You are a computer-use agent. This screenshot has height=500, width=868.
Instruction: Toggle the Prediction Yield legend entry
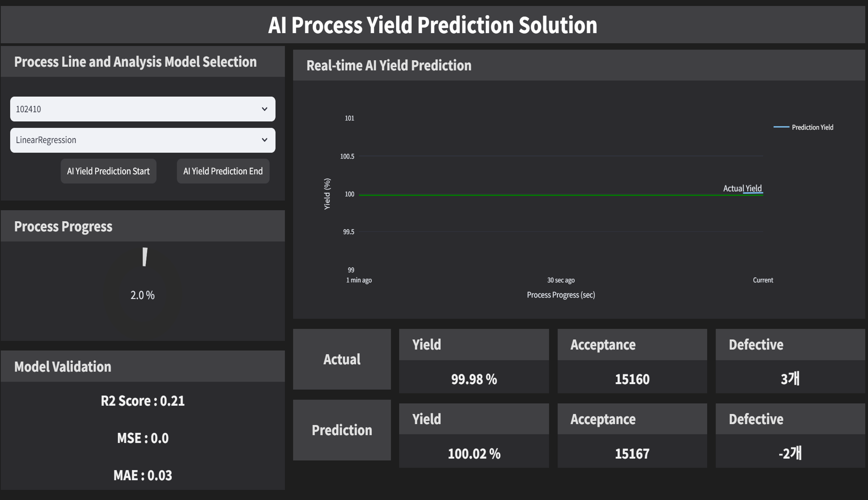coord(812,127)
